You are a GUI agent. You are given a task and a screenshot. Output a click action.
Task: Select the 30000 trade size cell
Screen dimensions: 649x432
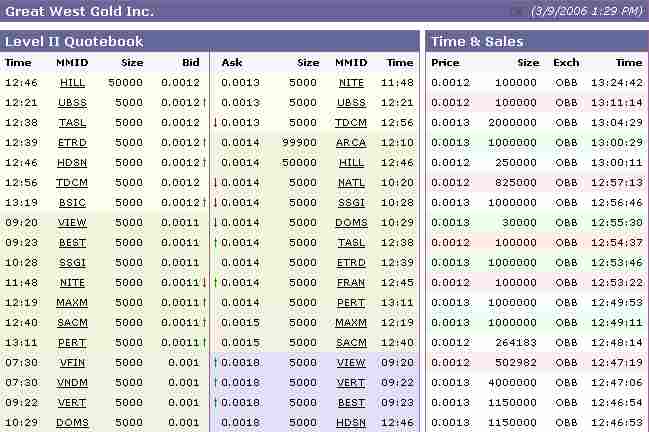tap(519, 223)
